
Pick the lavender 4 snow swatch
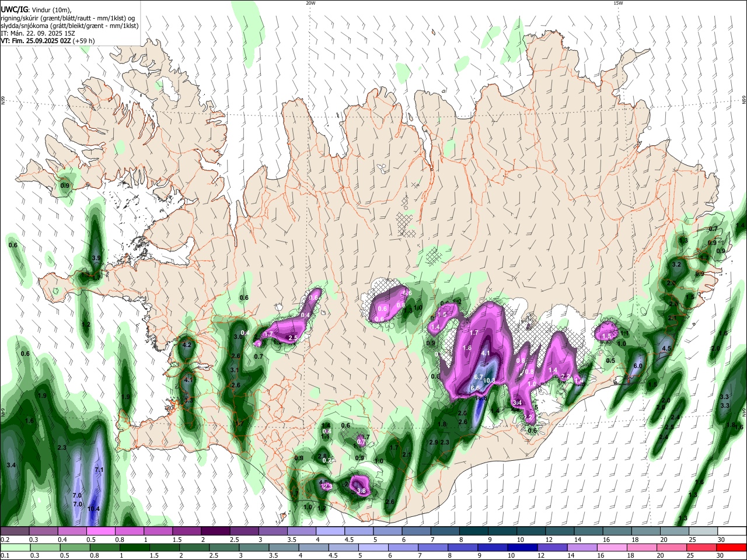[x=330, y=531]
